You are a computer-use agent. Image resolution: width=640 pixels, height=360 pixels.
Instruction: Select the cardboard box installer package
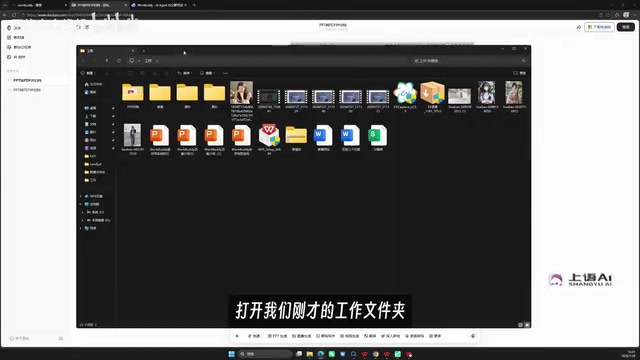point(432,97)
